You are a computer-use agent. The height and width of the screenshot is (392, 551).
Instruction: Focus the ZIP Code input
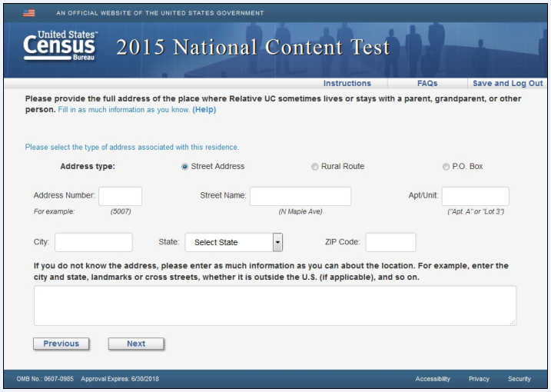coord(390,243)
